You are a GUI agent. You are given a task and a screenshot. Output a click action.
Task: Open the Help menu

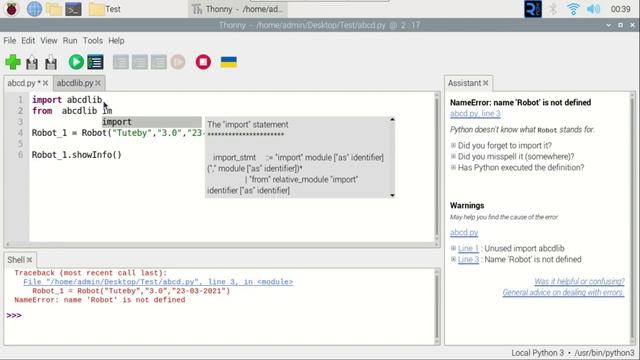116,40
